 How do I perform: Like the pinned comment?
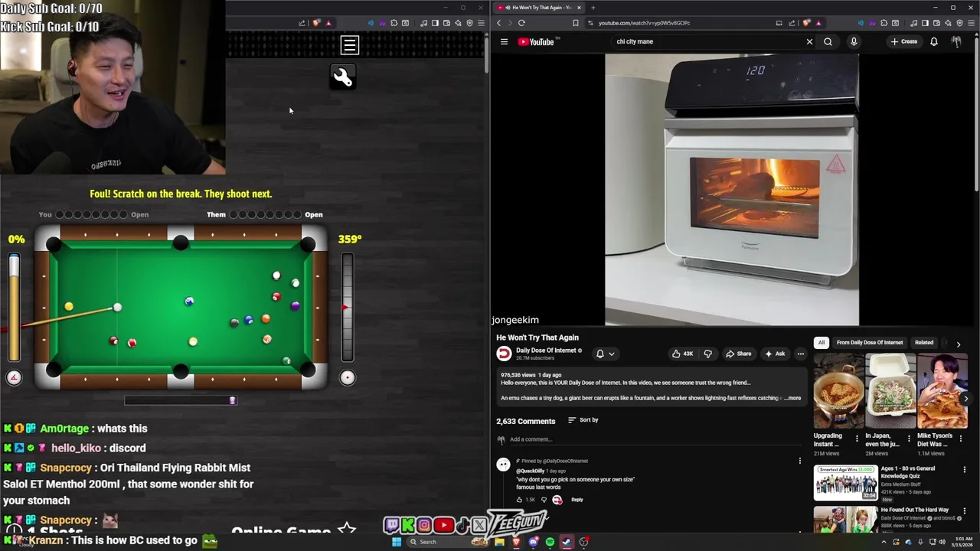(x=519, y=500)
